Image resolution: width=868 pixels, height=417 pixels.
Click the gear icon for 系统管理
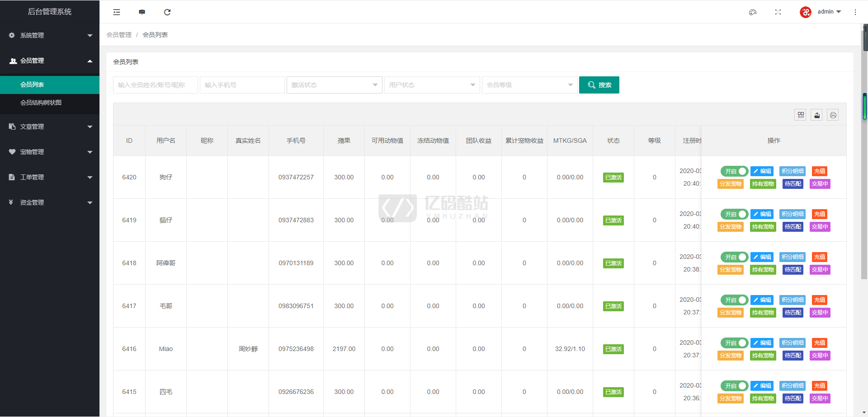12,35
